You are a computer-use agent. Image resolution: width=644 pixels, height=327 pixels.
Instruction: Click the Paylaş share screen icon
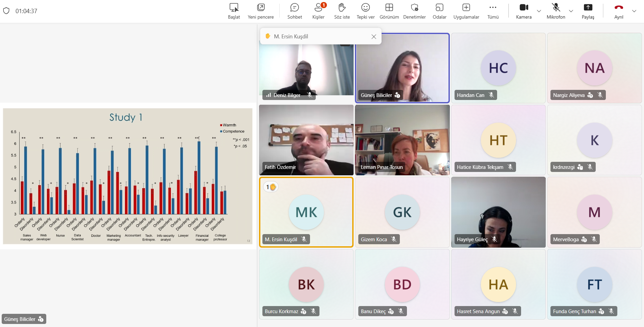(588, 8)
